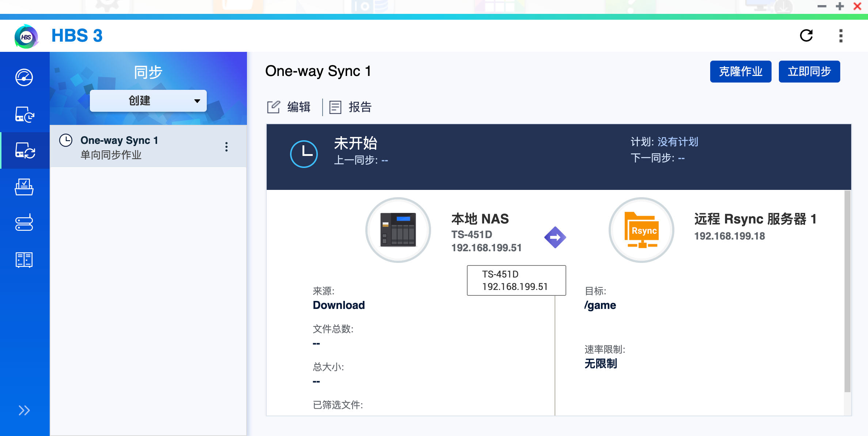This screenshot has width=868, height=436.
Task: View the sync job report
Action: pyautogui.click(x=350, y=107)
